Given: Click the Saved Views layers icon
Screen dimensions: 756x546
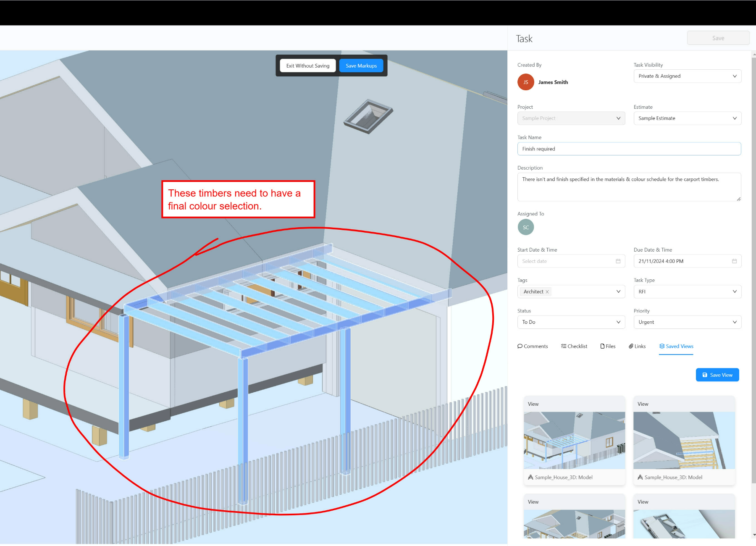Looking at the screenshot, I should pos(662,346).
